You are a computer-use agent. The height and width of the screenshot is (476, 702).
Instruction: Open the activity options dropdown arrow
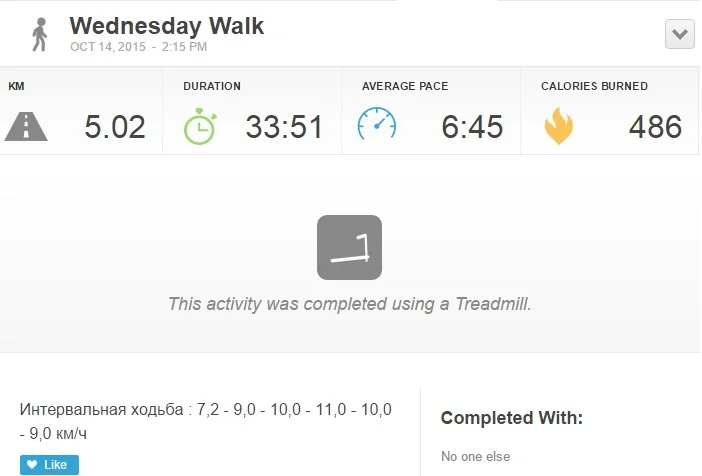click(680, 34)
